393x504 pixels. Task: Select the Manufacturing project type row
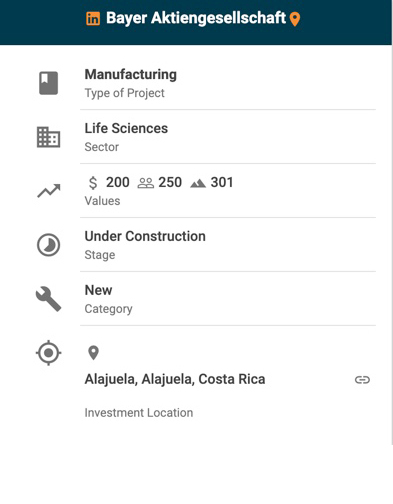228,83
